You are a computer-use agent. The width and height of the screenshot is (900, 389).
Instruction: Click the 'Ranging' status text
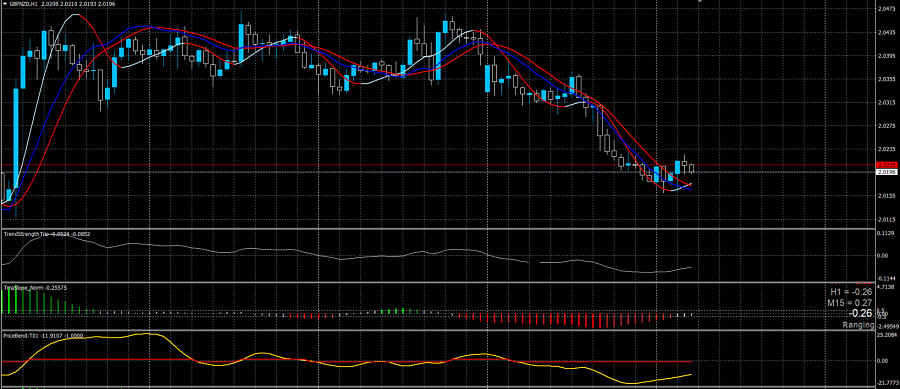click(858, 325)
